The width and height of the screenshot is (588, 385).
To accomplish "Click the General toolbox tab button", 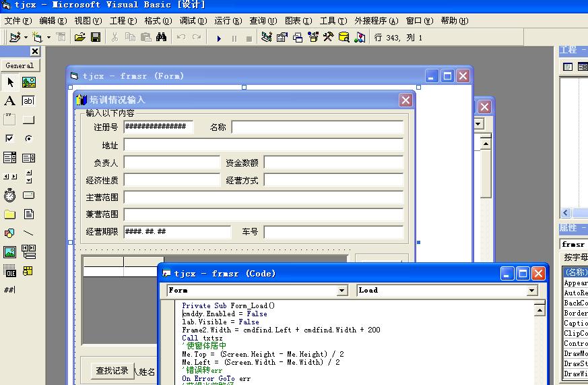I will click(x=20, y=65).
